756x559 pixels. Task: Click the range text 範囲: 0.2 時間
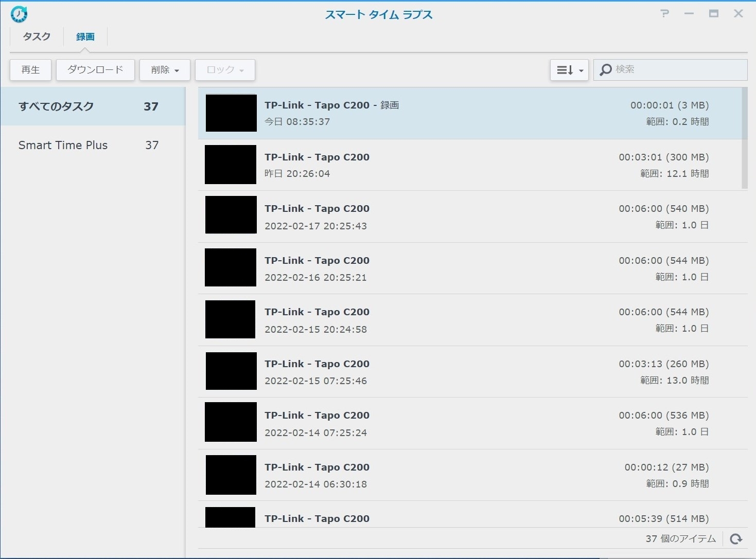(x=677, y=122)
